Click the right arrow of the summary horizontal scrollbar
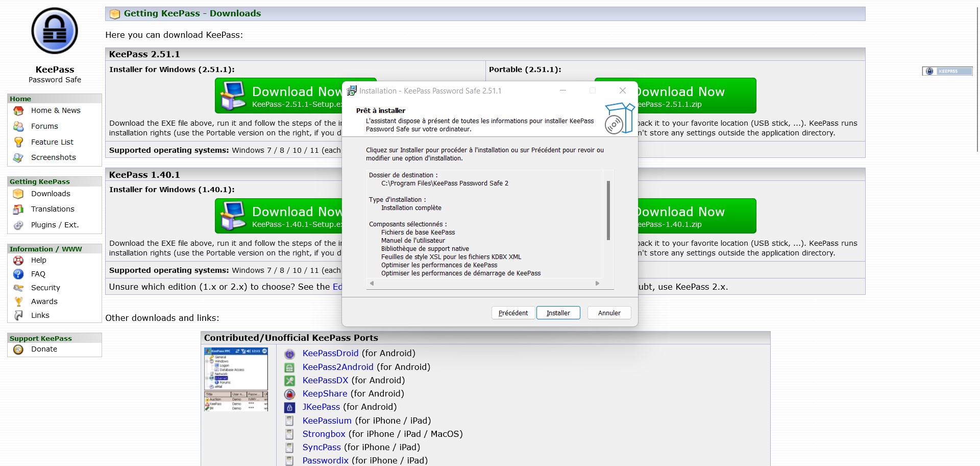This screenshot has height=466, width=980. (x=597, y=284)
